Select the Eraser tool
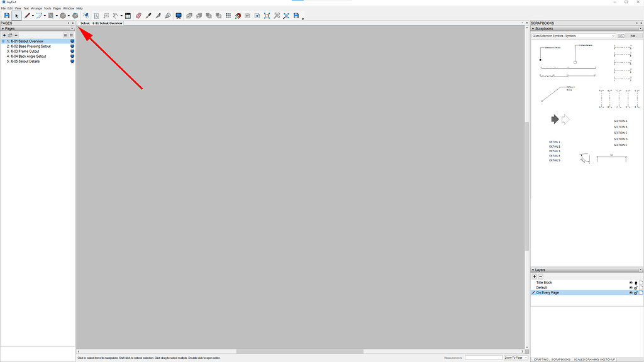Screen dimensions: 644x362 pos(138,16)
